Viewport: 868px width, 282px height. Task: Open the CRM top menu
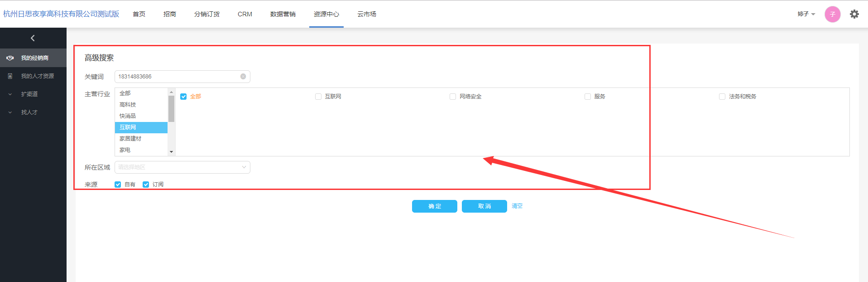coord(245,14)
